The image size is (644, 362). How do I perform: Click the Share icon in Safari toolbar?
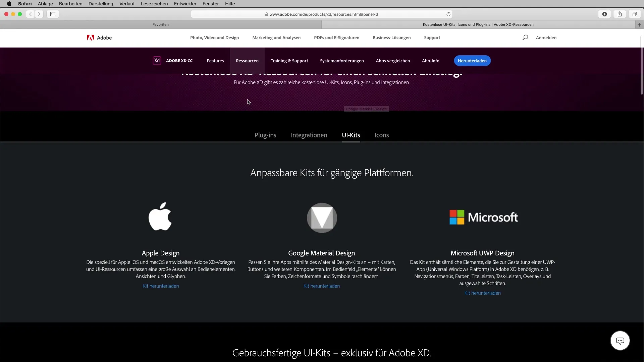(620, 14)
